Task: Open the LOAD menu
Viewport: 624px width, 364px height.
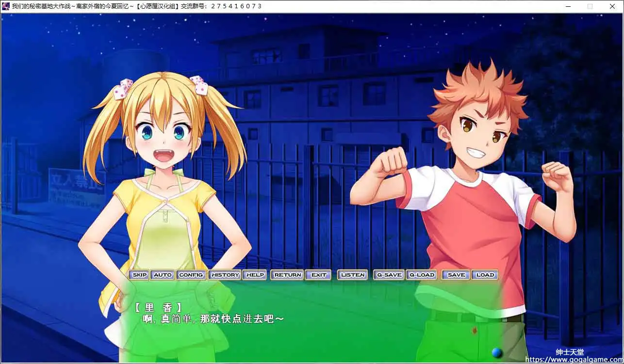Action: pyautogui.click(x=485, y=275)
